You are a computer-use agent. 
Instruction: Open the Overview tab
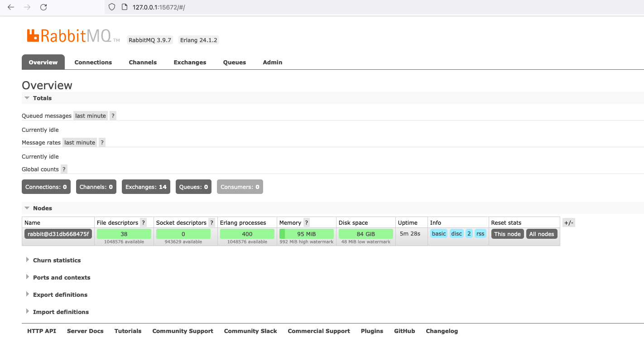[43, 62]
